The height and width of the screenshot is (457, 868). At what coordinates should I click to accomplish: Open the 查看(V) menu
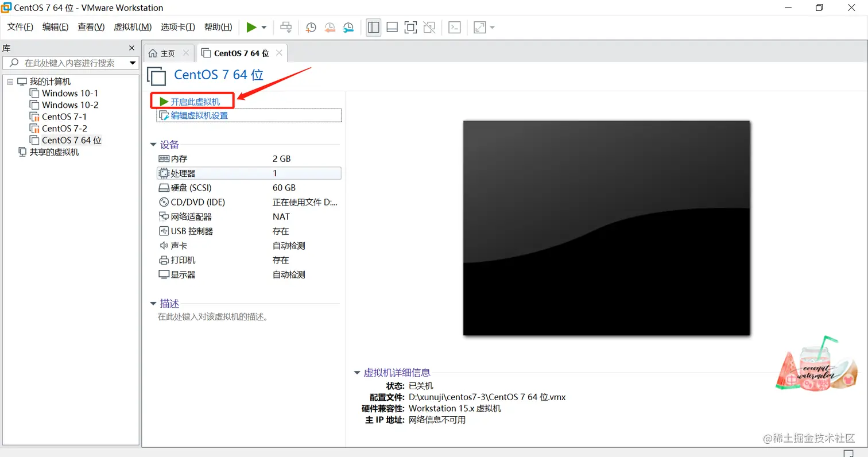91,27
